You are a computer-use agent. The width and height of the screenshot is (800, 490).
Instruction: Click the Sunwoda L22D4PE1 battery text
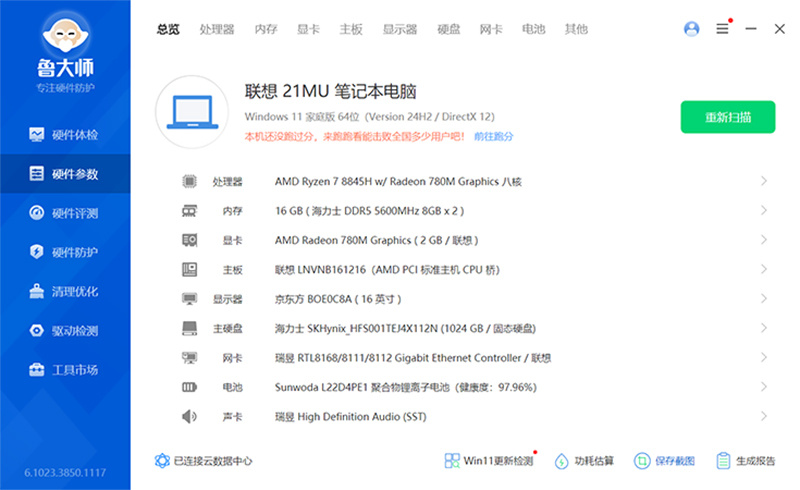(405, 387)
